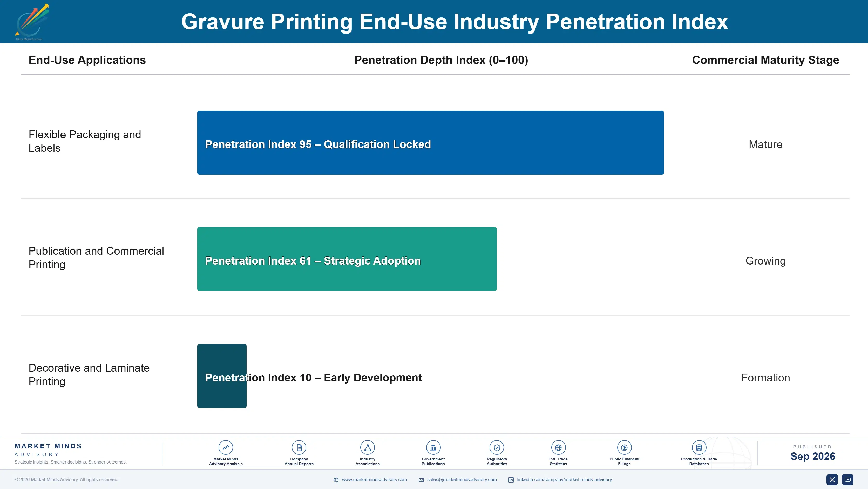
Task: Click the Public Financial Filings icon
Action: [x=624, y=447]
